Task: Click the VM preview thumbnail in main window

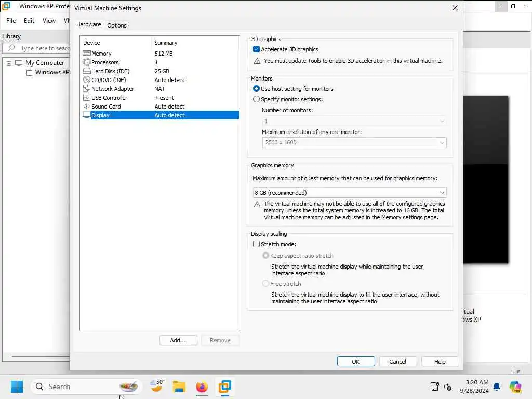Action: click(x=486, y=179)
